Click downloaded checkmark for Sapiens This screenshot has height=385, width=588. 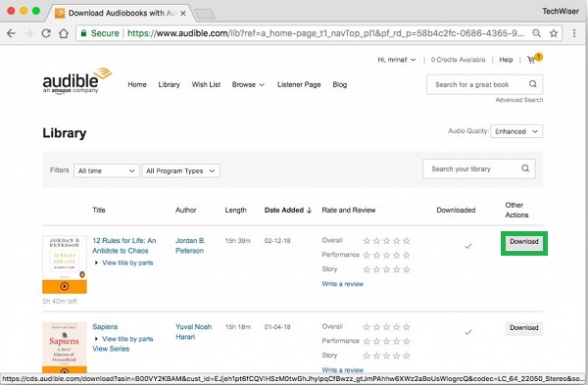point(468,332)
